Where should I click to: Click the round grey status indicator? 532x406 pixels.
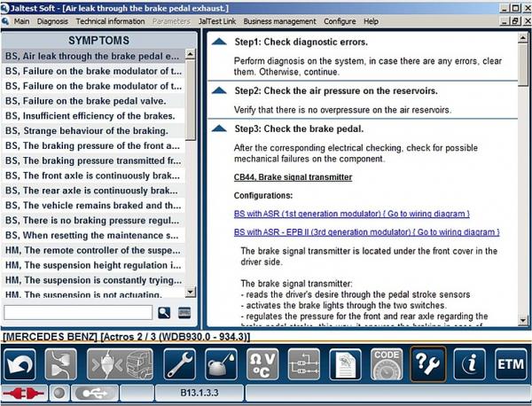coord(59,393)
